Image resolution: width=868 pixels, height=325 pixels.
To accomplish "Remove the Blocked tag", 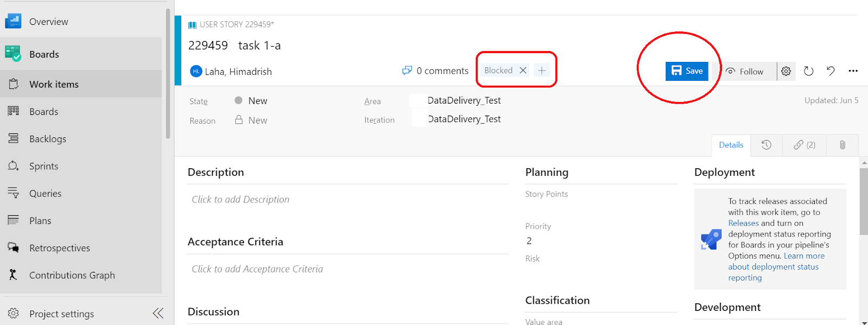I will 523,71.
